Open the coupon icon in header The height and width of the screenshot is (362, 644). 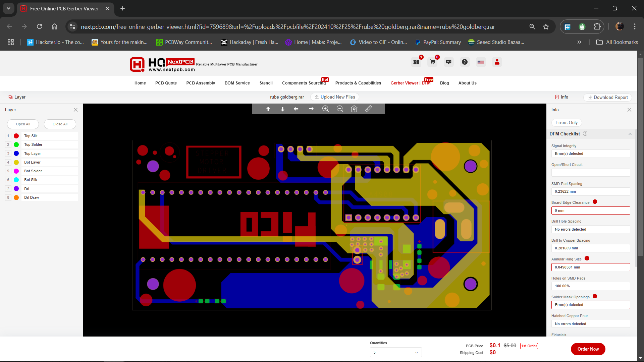pos(417,62)
